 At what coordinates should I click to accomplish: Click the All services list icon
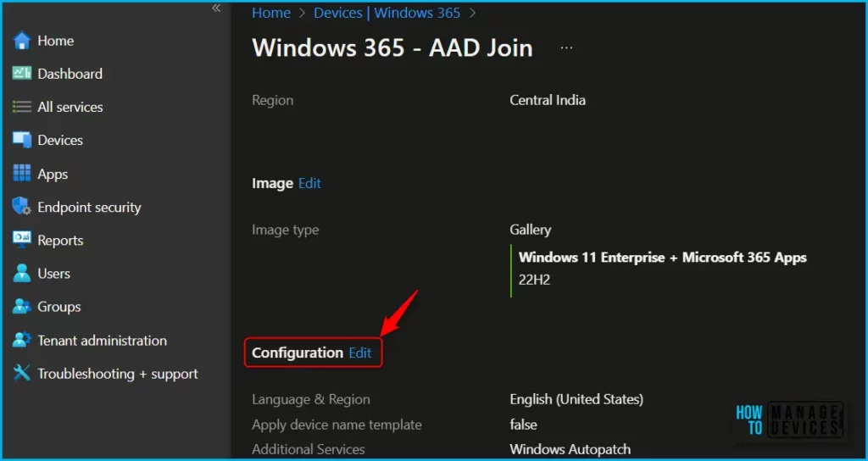pos(21,107)
